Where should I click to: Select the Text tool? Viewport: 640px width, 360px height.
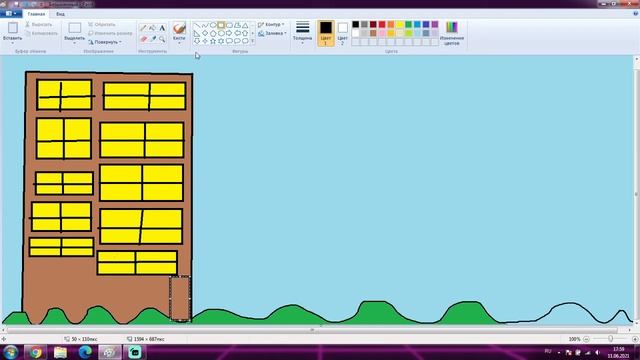click(162, 28)
